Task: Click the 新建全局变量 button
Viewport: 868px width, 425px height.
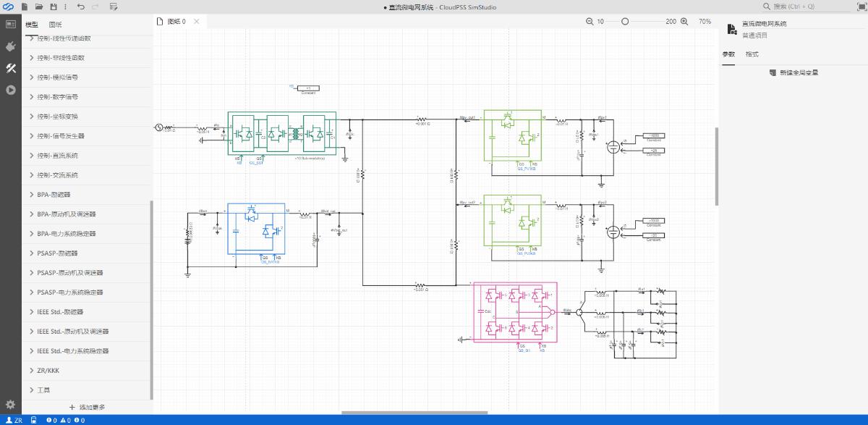Action: [x=796, y=72]
